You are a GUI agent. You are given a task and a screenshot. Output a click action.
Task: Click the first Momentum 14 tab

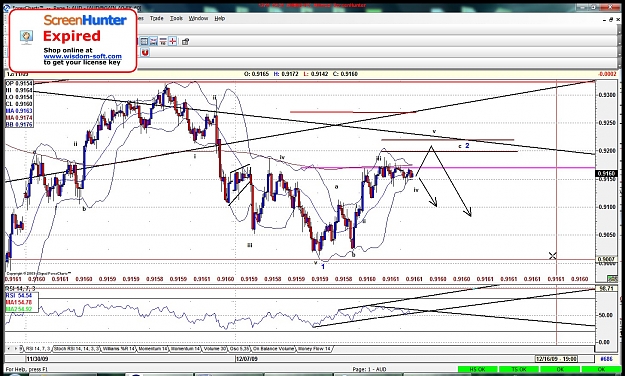pos(152,349)
